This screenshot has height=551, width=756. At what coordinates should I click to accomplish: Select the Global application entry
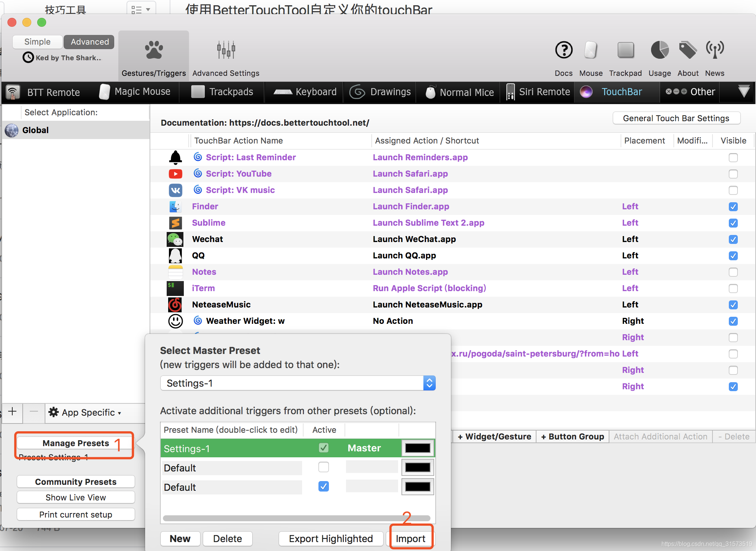(x=35, y=130)
